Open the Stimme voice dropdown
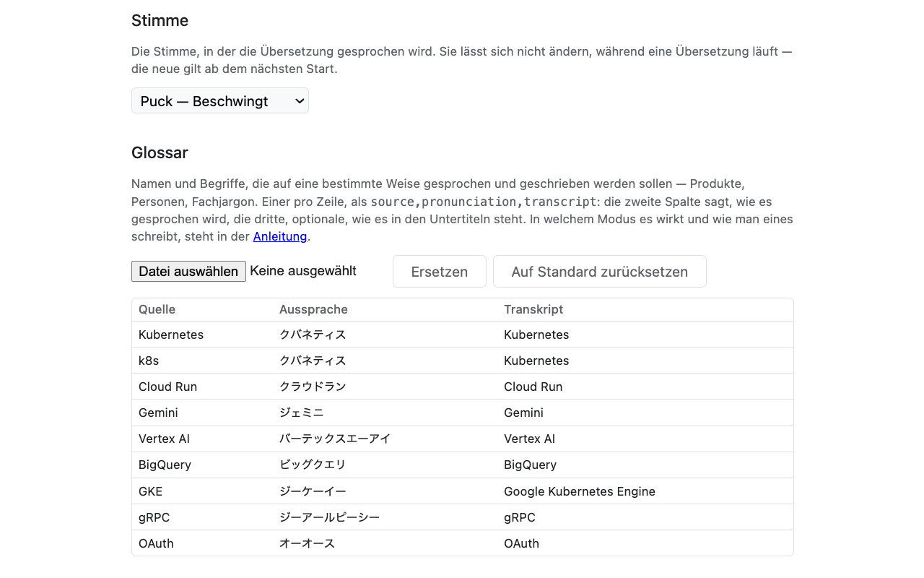Screen dimensions: 924x578 click(220, 101)
